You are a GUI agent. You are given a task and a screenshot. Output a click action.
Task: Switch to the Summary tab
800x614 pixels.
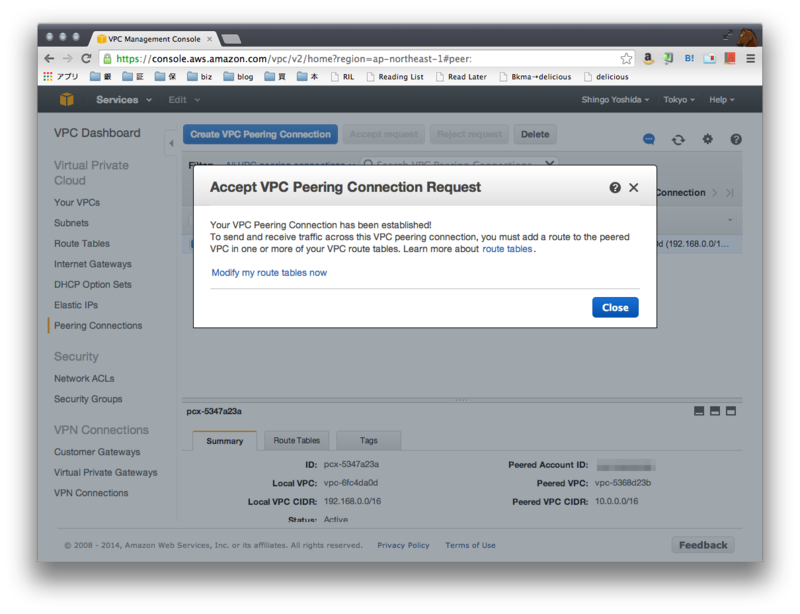point(224,440)
